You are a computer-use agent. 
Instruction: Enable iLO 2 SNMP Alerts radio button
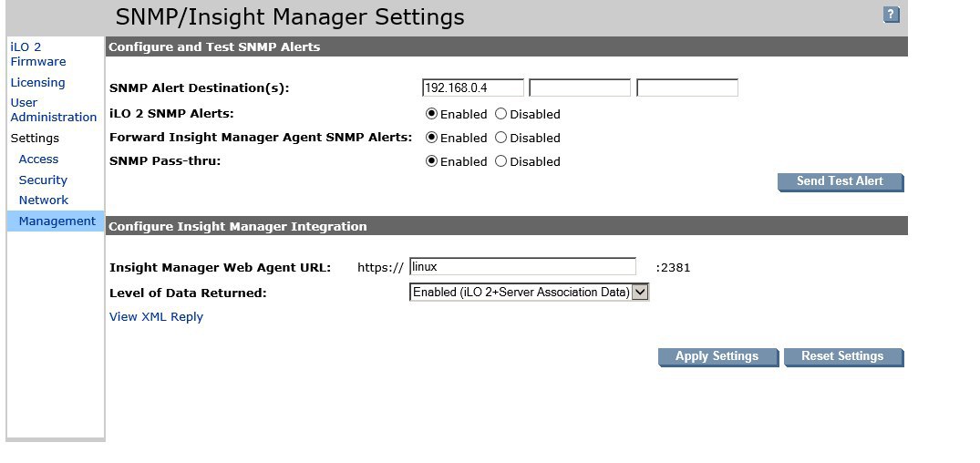[x=432, y=114]
